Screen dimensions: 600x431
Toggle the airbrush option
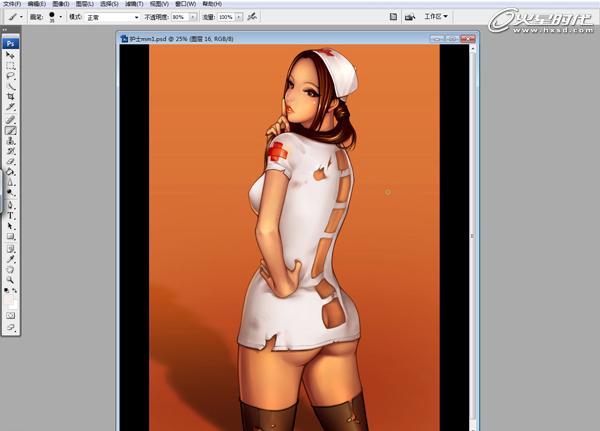[x=252, y=17]
